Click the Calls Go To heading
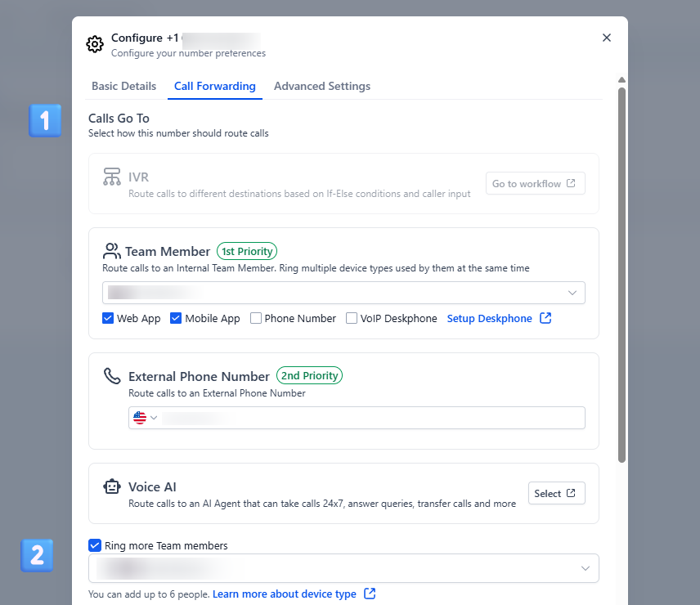 click(x=119, y=119)
